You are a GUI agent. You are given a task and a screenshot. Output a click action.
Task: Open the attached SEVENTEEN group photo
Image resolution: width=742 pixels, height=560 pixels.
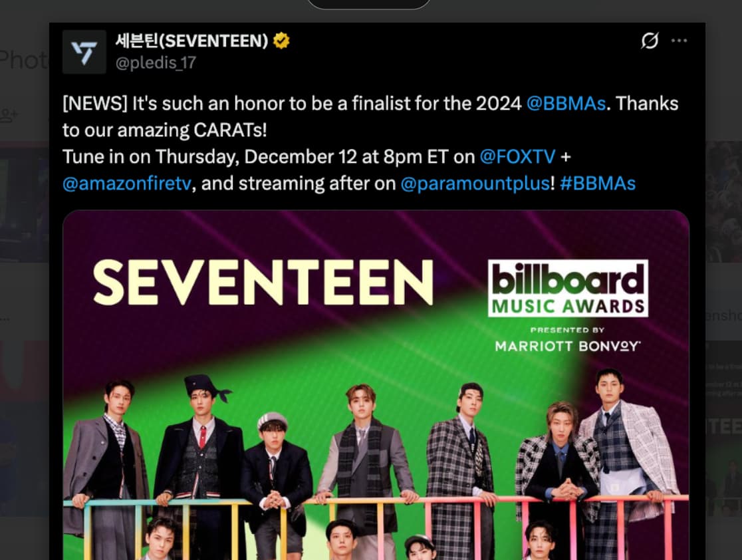pyautogui.click(x=376, y=385)
